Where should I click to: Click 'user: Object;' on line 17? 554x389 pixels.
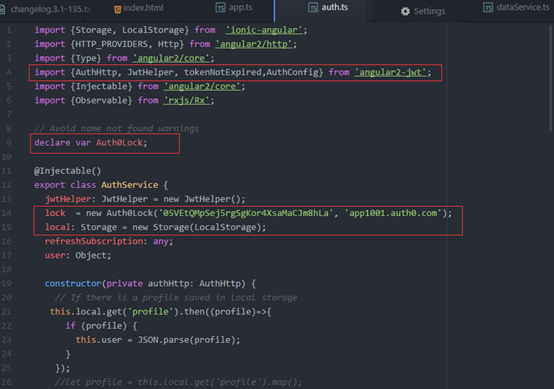(78, 255)
